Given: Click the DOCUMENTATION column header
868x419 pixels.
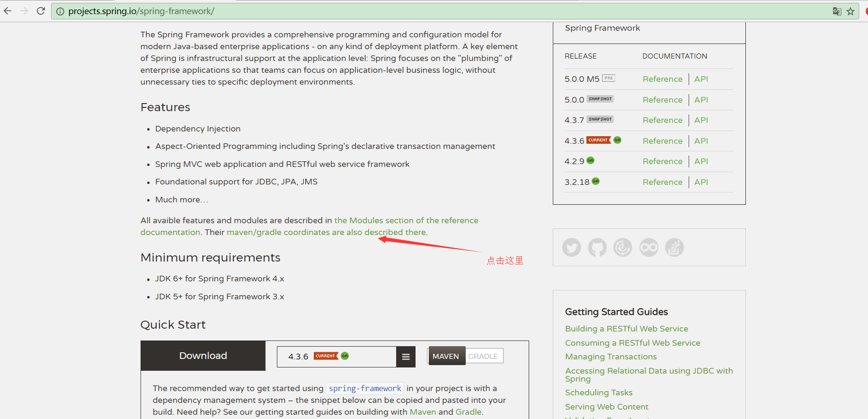Looking at the screenshot, I should click(674, 56).
